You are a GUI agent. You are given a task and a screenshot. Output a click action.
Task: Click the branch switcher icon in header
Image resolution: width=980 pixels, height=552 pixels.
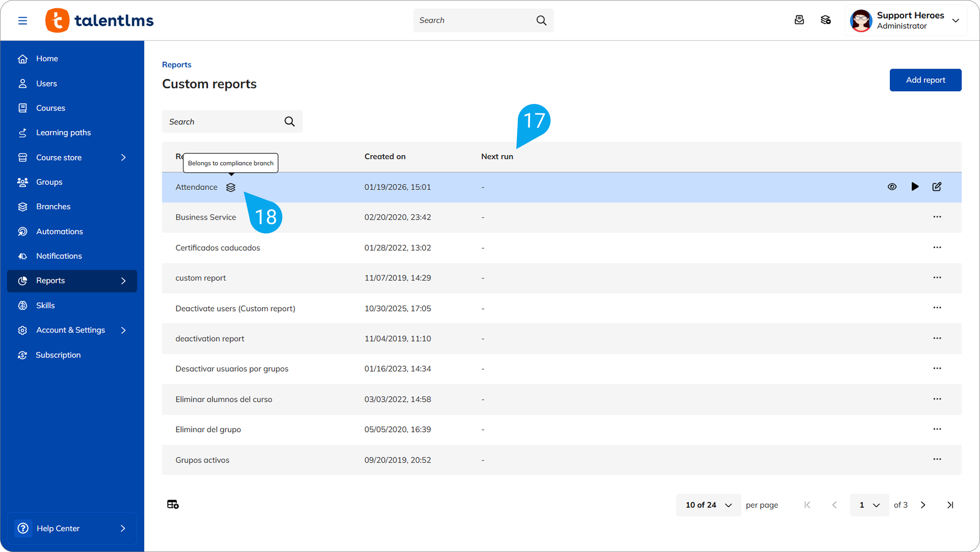point(825,20)
